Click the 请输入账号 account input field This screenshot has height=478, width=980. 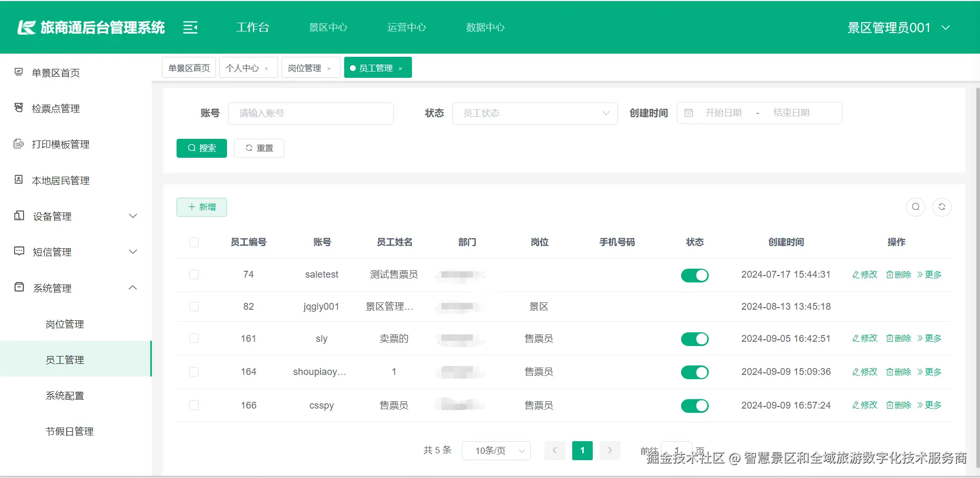[311, 113]
